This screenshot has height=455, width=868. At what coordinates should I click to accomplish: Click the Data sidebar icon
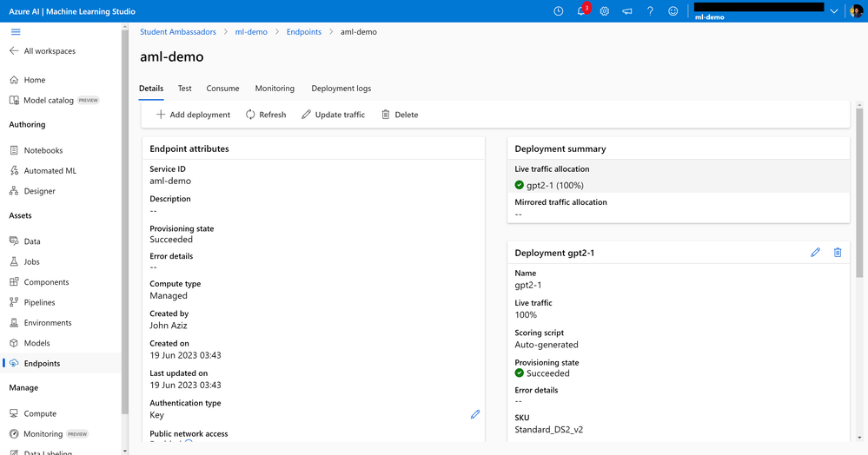point(15,241)
